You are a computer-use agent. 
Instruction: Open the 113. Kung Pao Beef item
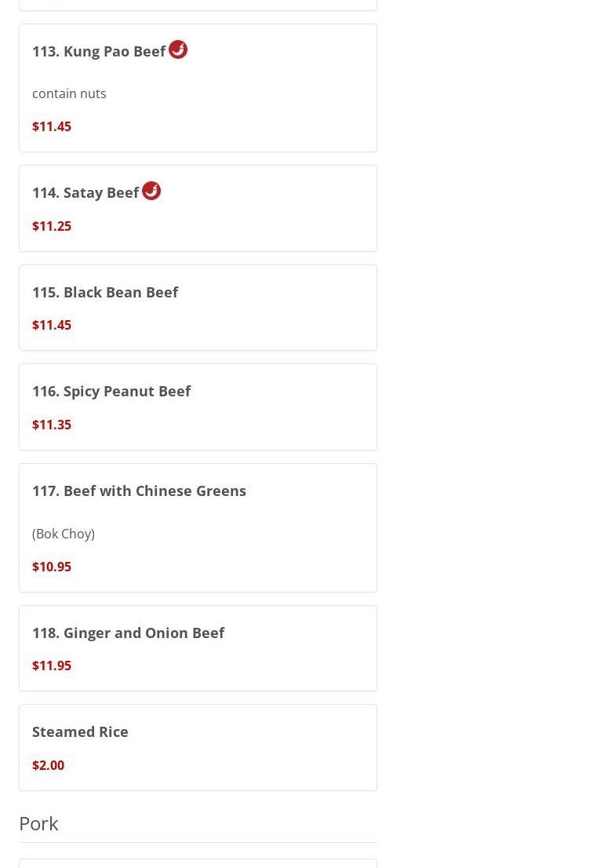pyautogui.click(x=99, y=52)
